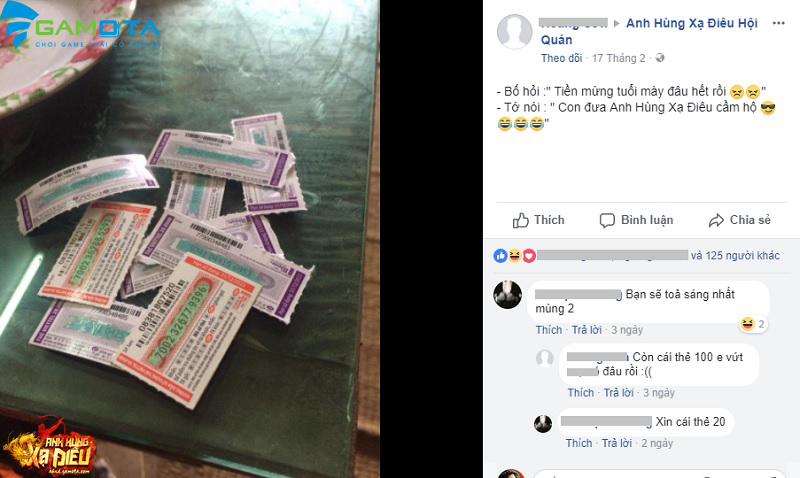The image size is (800, 478).
Task: Open the scratch cards photo
Action: pyautogui.click(x=190, y=239)
